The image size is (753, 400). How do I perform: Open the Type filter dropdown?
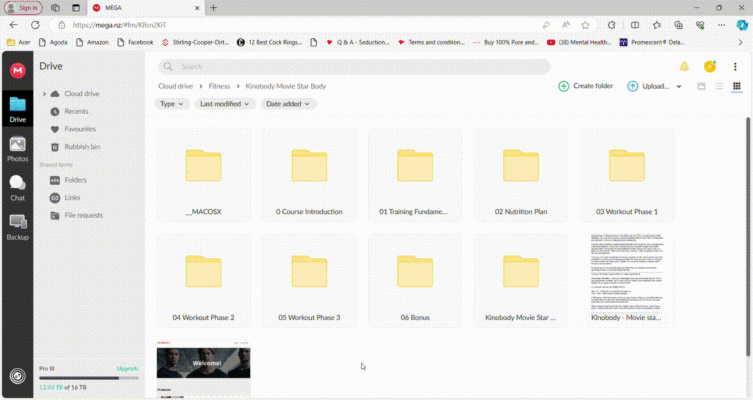(172, 104)
